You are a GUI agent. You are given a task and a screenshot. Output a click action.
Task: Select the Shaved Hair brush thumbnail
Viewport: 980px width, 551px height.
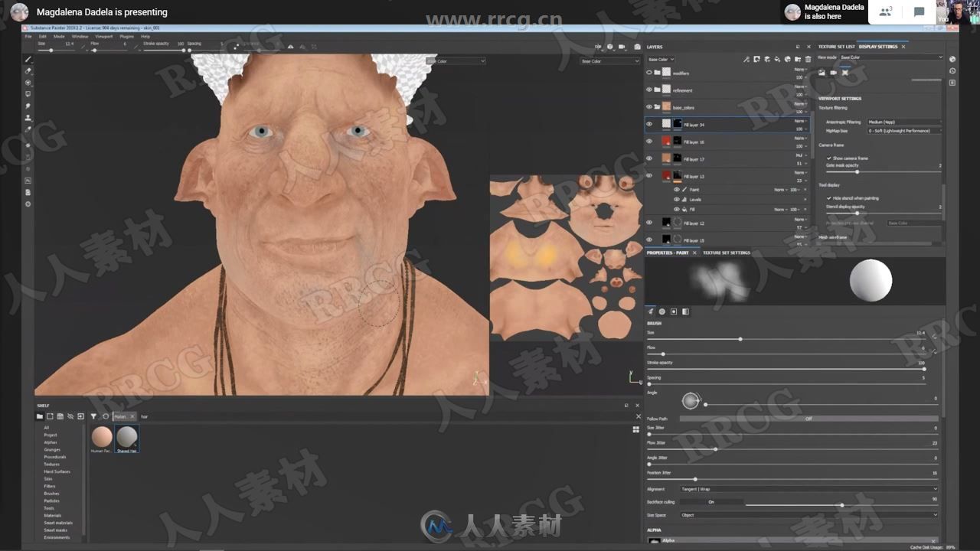click(126, 438)
